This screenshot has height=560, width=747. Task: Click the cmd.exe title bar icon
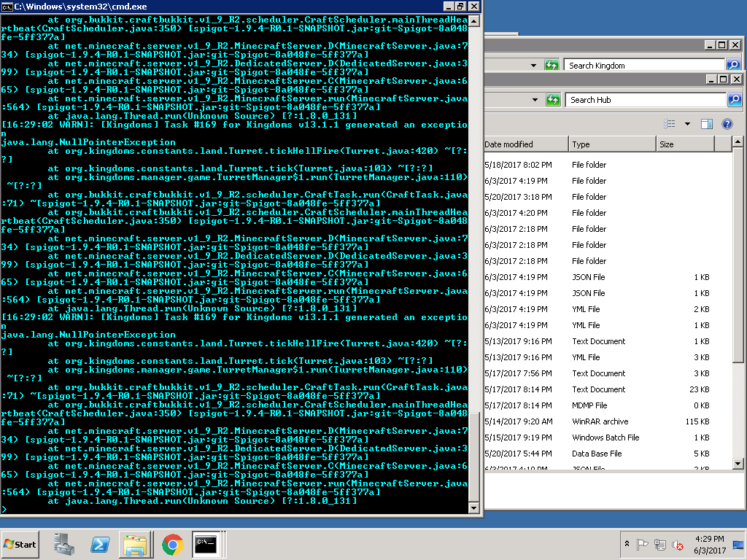[x=7, y=7]
